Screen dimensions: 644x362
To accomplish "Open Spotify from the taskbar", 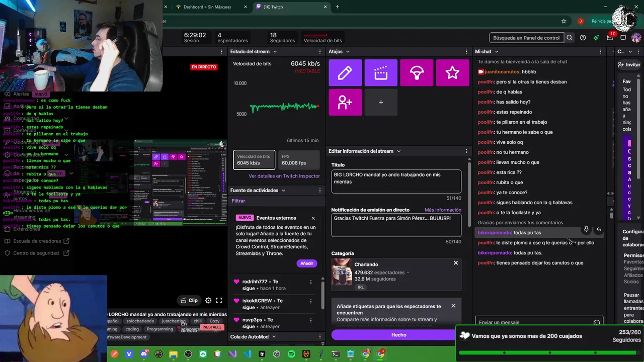I will [291, 354].
